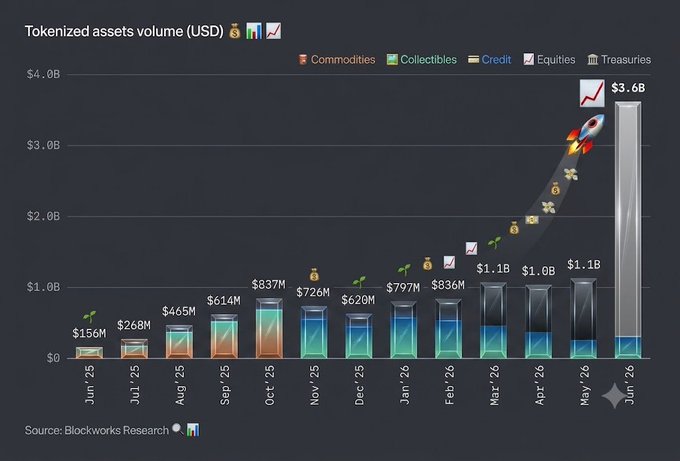This screenshot has width=680, height=461.
Task: Select the Oct'25 bar
Action: pyautogui.click(x=269, y=328)
